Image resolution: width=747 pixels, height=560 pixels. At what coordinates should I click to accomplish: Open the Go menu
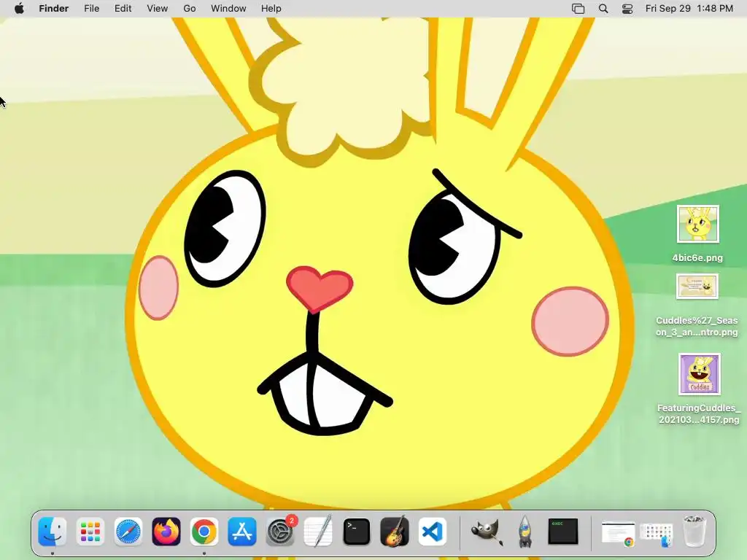coord(190,9)
